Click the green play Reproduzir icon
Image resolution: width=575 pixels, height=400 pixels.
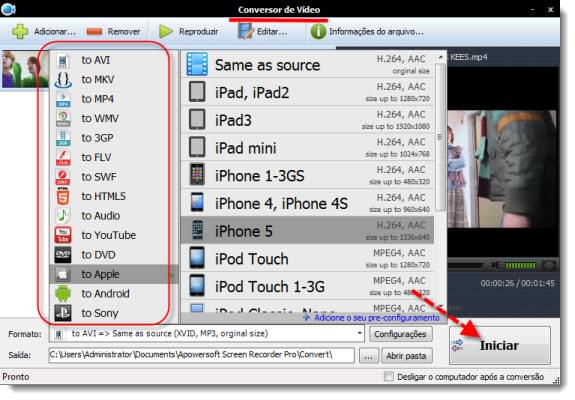[x=166, y=32]
